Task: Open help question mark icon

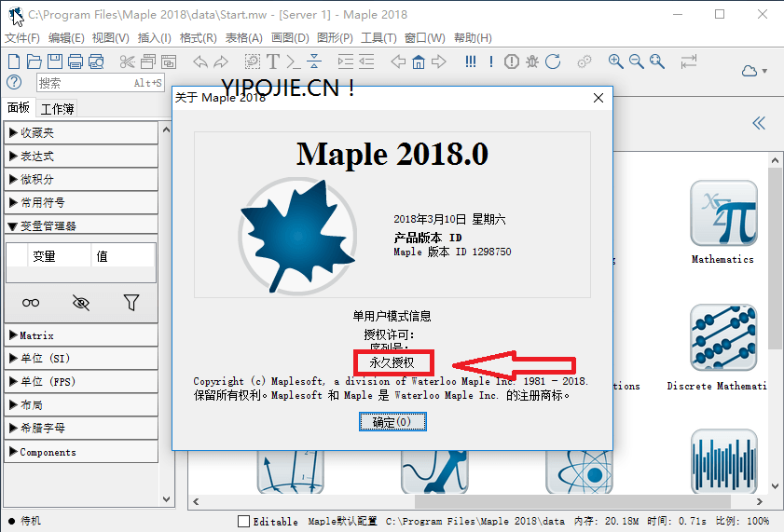Action: pyautogui.click(x=14, y=82)
